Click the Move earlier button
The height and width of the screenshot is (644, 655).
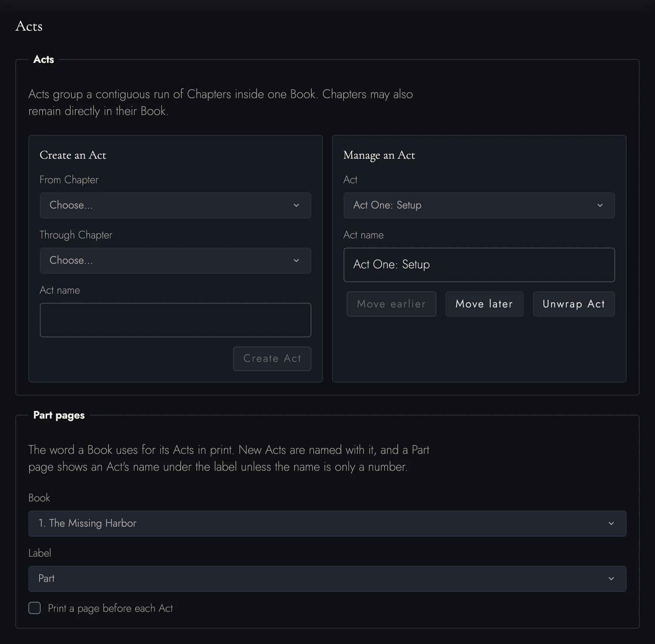tap(391, 304)
